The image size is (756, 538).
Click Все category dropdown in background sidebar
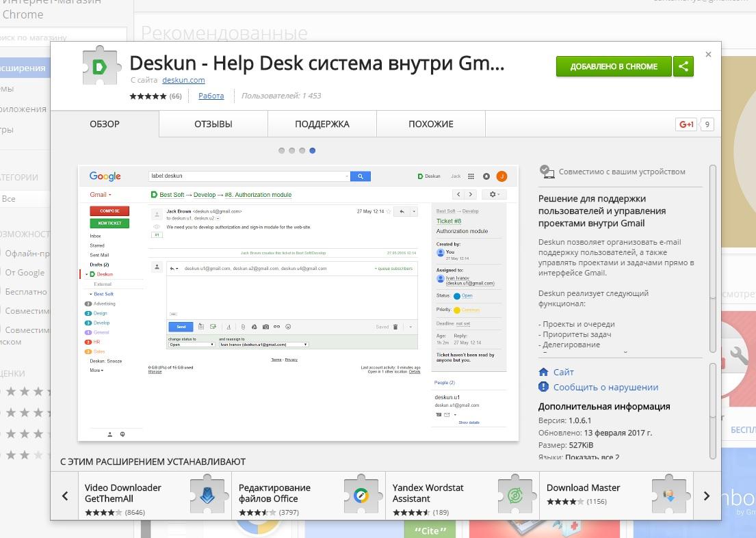(25, 198)
